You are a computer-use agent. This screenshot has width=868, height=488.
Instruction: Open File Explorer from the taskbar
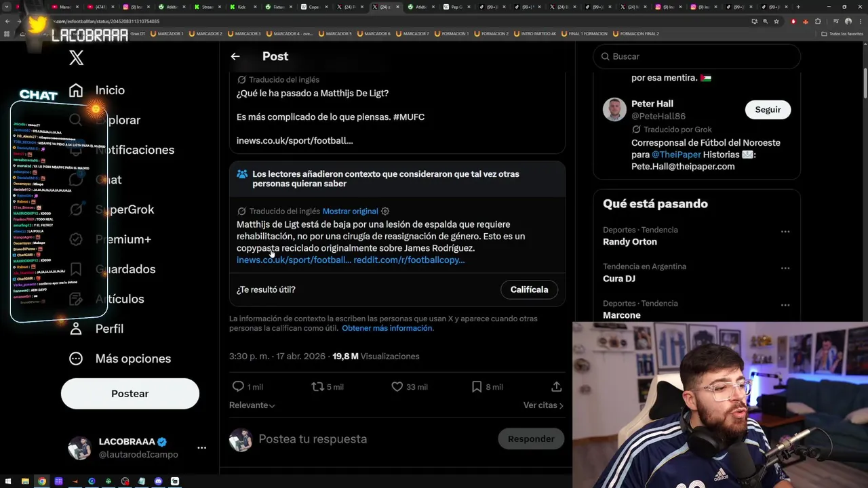25,481
